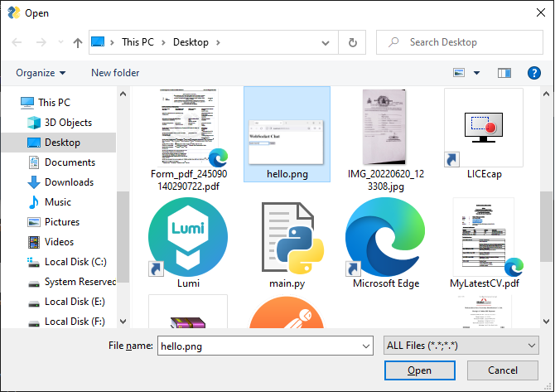The image size is (555, 392).
Task: Select Local Disk (C:) in sidebar
Action: pyautogui.click(x=67, y=262)
